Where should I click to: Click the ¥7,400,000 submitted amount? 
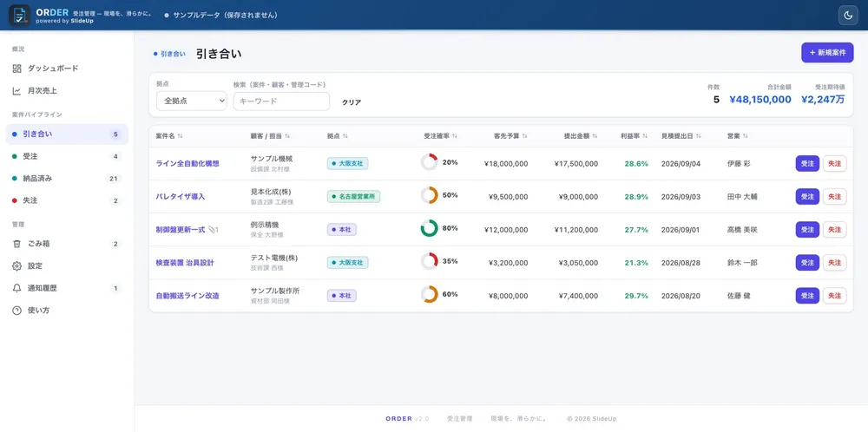[x=578, y=296]
